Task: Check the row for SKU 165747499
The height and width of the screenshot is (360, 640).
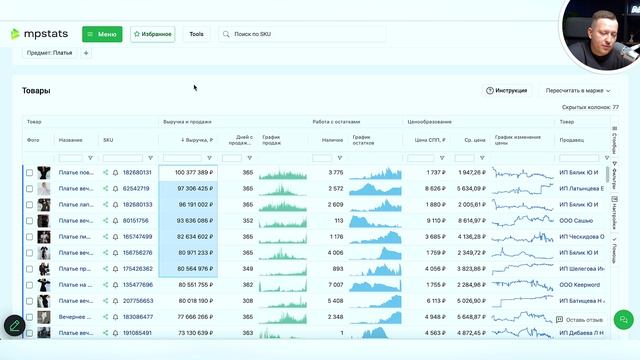Action: (x=29, y=237)
